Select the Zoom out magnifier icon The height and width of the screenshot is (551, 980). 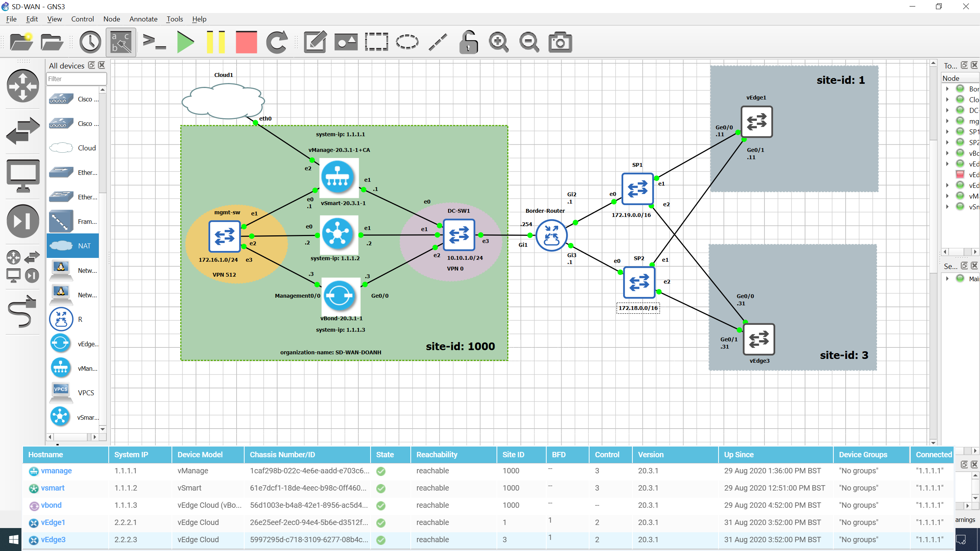point(529,42)
